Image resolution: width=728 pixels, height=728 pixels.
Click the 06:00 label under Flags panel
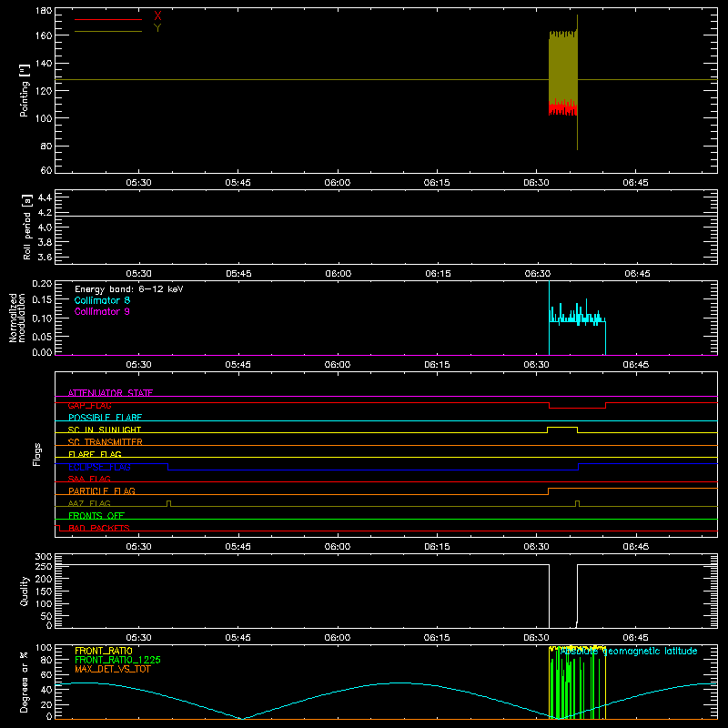click(338, 547)
